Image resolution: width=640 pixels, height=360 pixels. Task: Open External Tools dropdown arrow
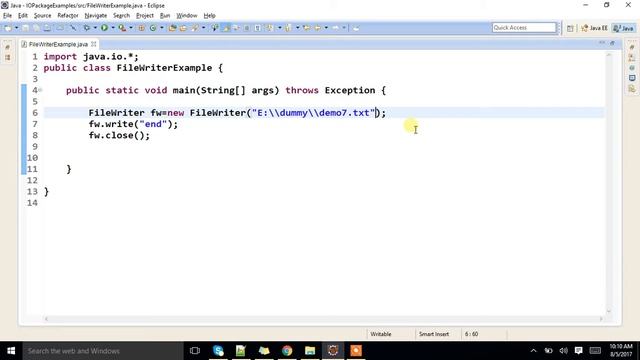click(131, 28)
